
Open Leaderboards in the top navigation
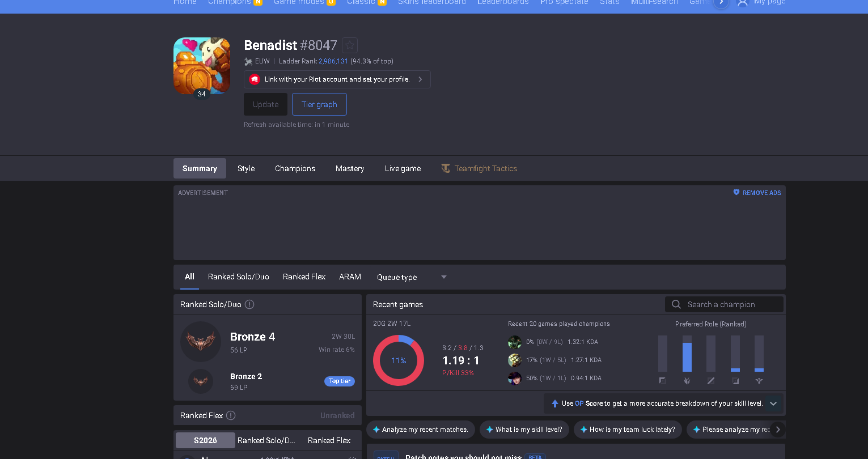point(503,2)
